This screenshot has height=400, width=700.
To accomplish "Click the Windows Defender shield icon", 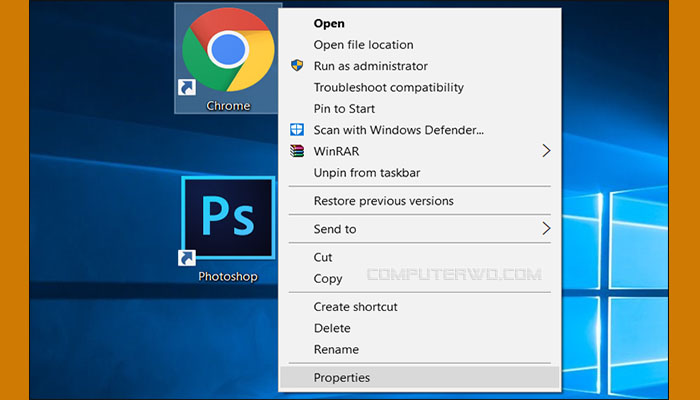I will [x=296, y=130].
